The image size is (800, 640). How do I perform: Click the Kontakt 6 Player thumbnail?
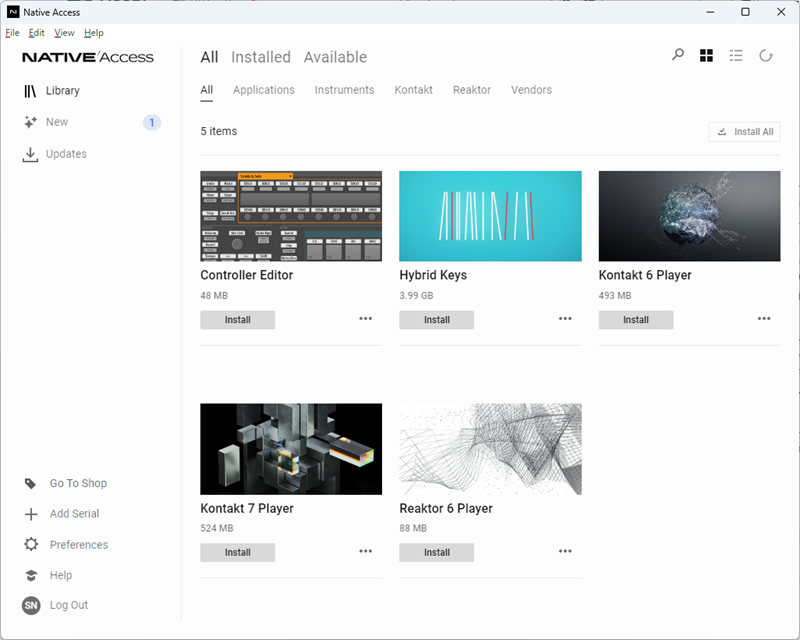pos(689,216)
